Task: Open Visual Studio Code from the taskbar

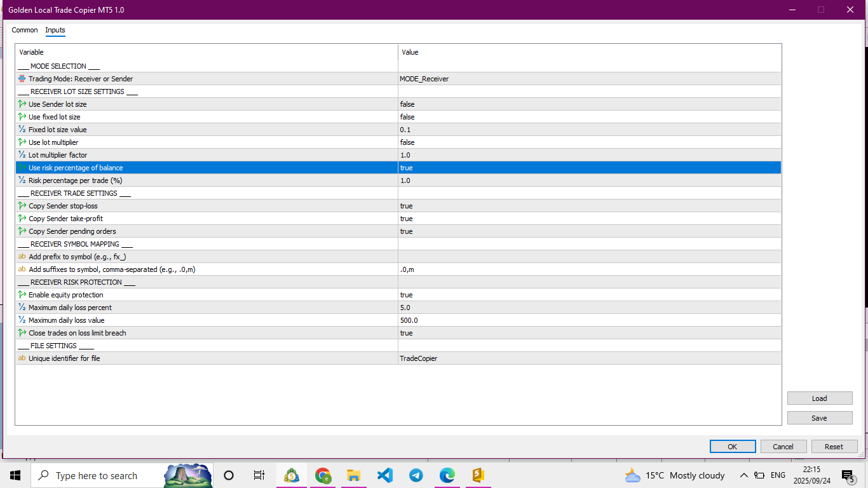Action: [385, 475]
